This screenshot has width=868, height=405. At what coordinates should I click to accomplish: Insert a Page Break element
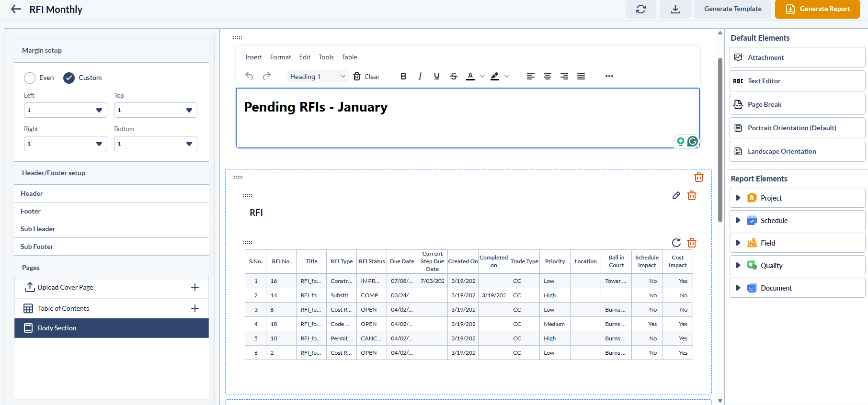798,104
